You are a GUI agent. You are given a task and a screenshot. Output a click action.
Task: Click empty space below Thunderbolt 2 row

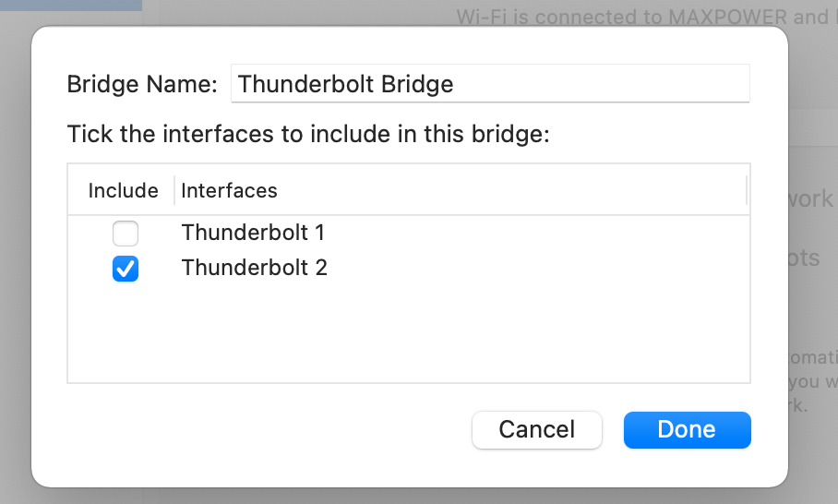click(x=406, y=332)
